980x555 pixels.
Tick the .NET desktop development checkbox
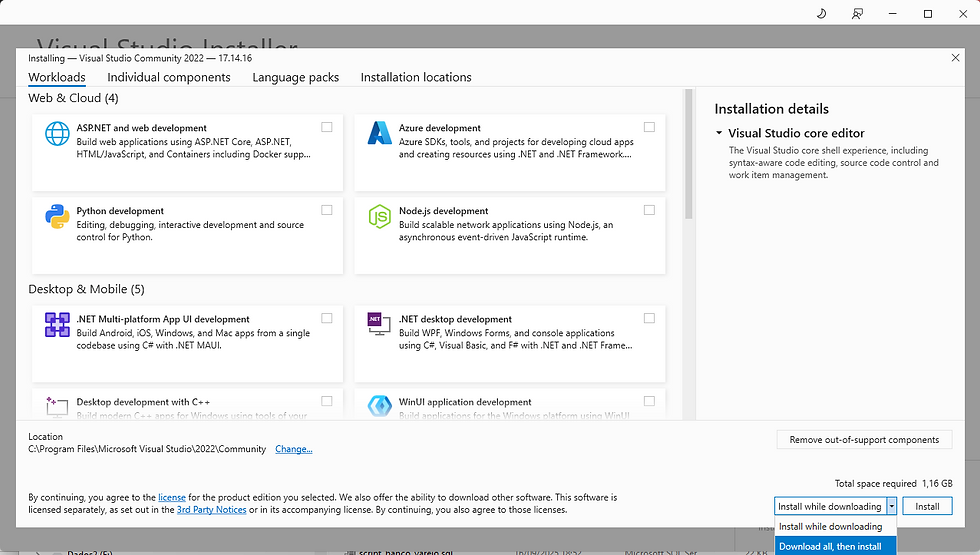(x=649, y=318)
